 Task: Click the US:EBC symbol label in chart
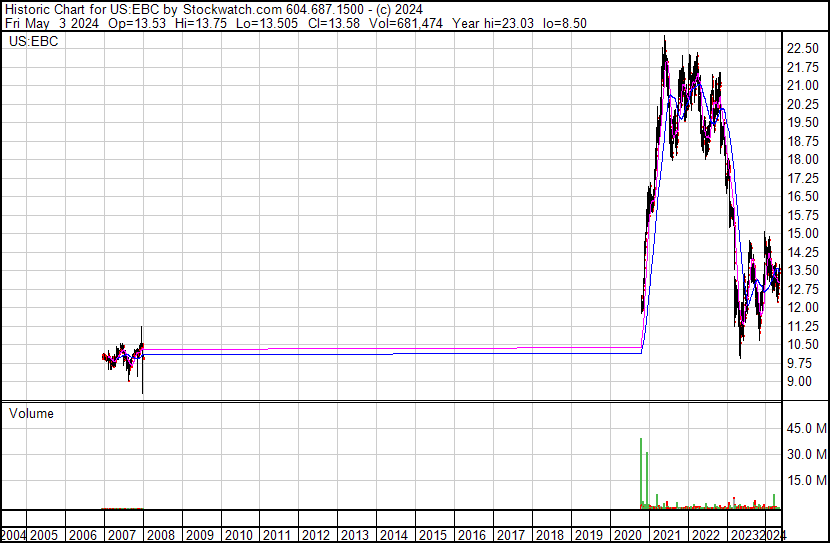coord(33,41)
